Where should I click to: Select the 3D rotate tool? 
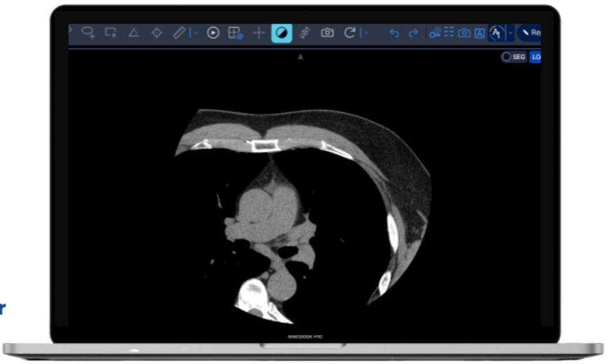click(x=305, y=33)
